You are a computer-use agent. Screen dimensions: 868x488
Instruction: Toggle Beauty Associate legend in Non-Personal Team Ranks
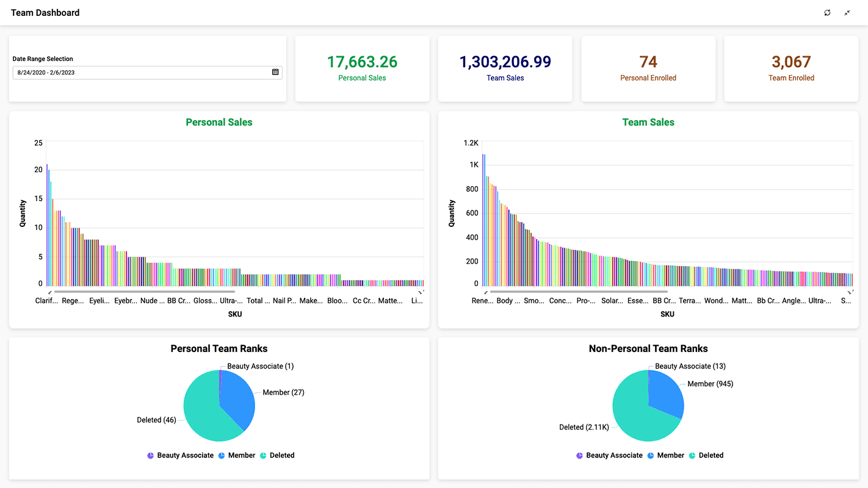pos(610,456)
